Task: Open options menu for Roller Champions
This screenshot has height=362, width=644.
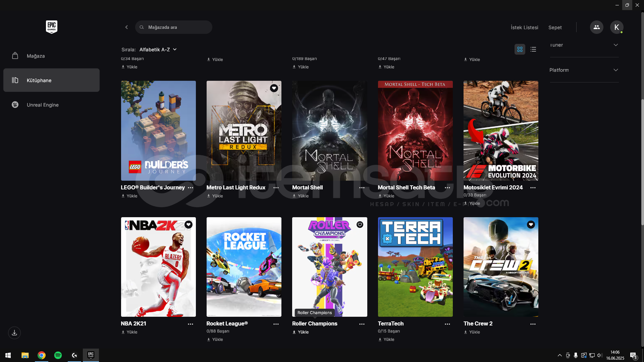Action: pos(362,324)
